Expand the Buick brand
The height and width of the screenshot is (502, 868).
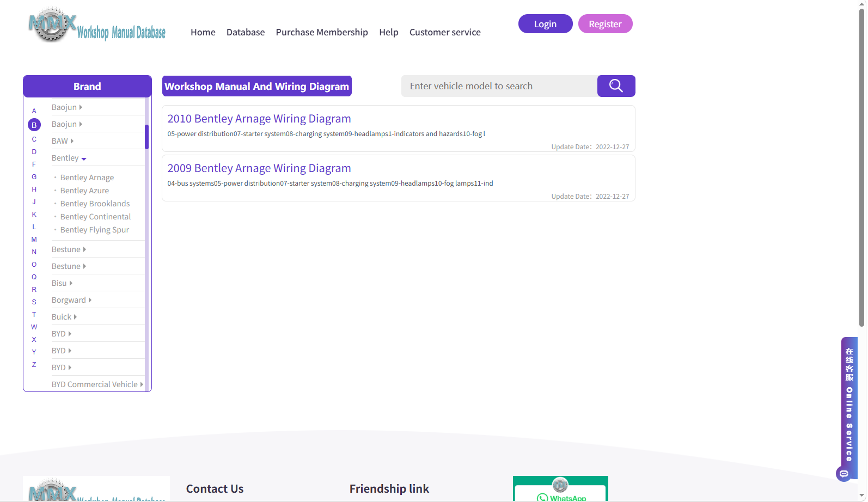(64, 317)
